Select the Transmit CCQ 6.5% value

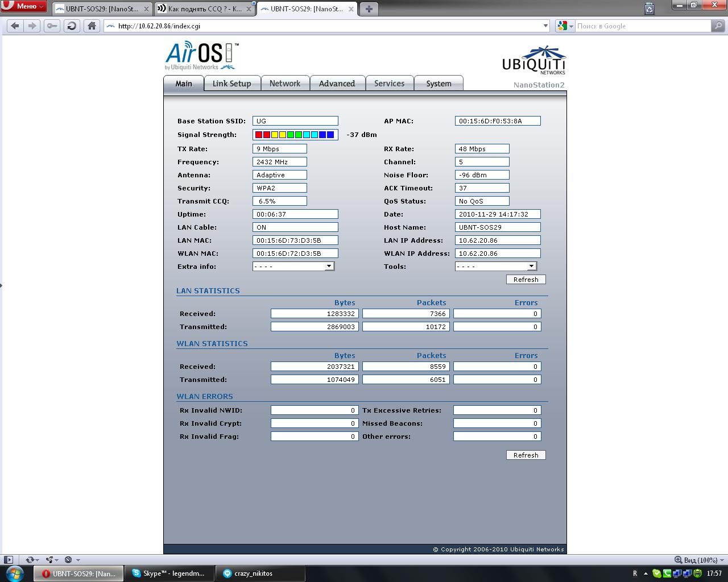[280, 201]
